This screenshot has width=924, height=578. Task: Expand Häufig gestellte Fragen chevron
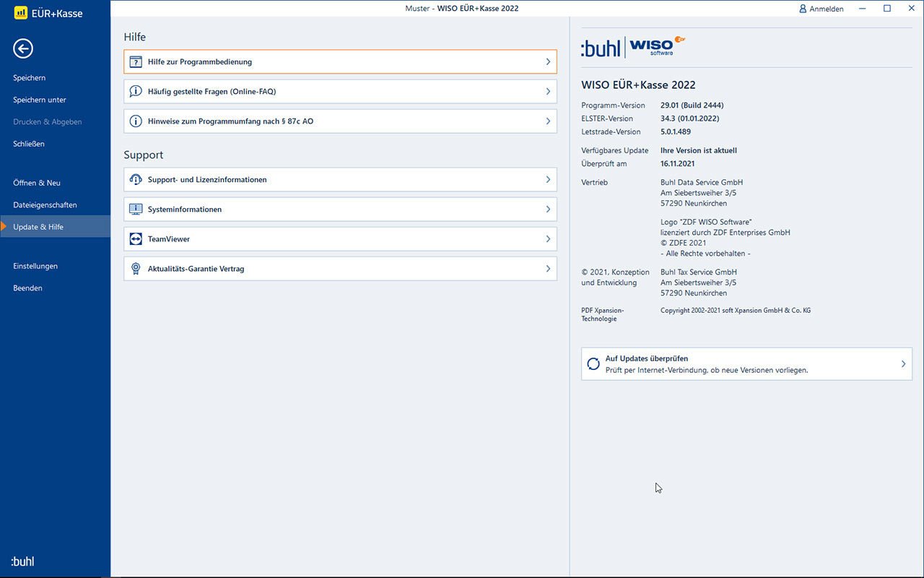[x=549, y=92]
